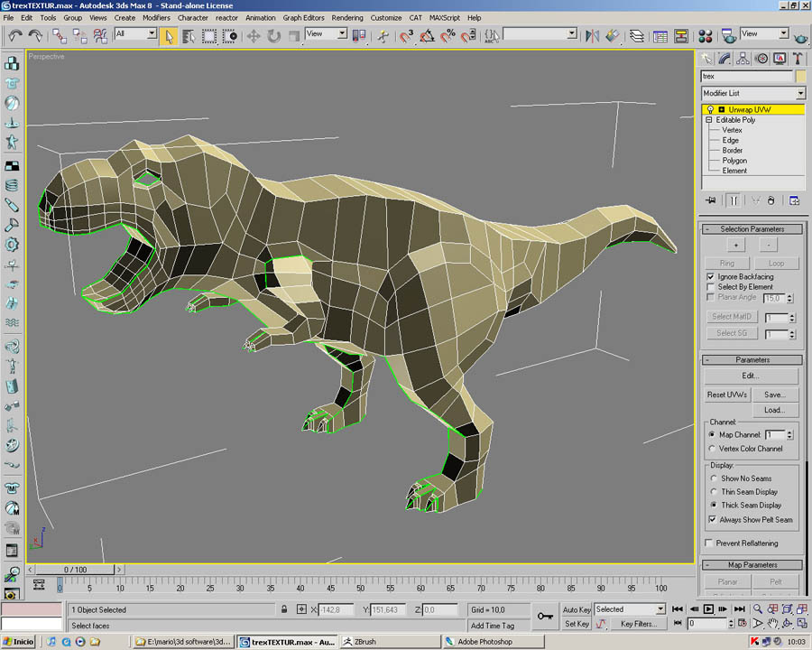The height and width of the screenshot is (650, 812).
Task: Uncheck Ignore Backfacing checkbox
Action: click(x=711, y=277)
